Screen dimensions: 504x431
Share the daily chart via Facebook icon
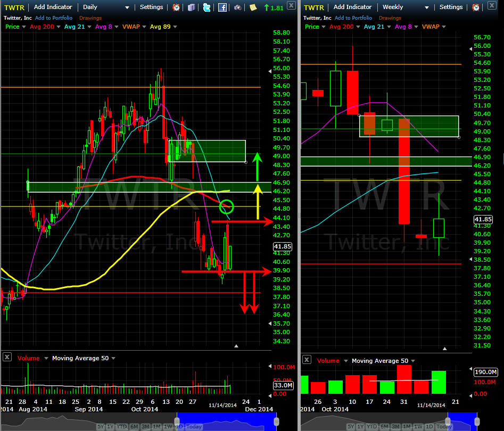coord(222,7)
